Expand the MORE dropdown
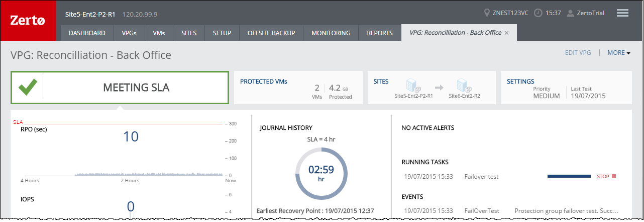Screen dimensions: 644x222 pos(619,53)
